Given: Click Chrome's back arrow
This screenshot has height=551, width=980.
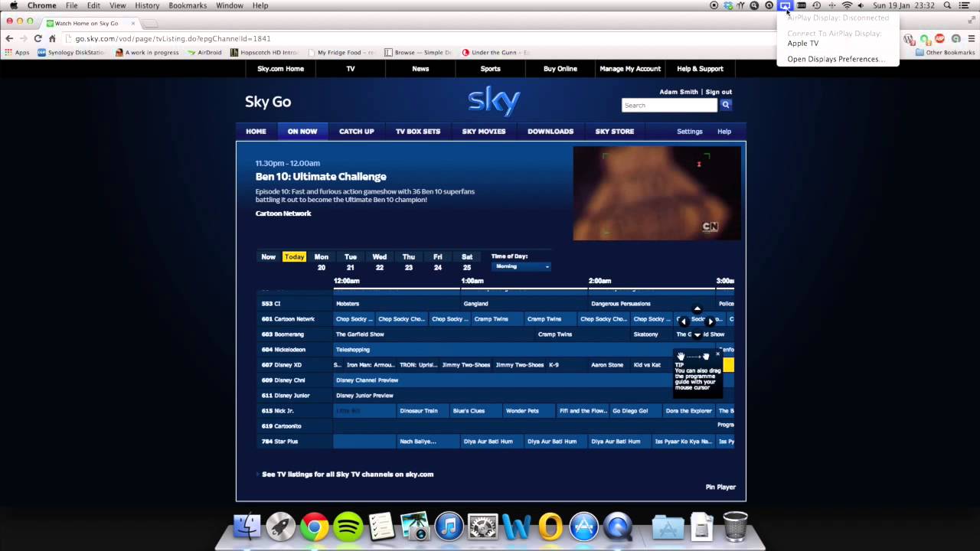Looking at the screenshot, I should click(9, 38).
